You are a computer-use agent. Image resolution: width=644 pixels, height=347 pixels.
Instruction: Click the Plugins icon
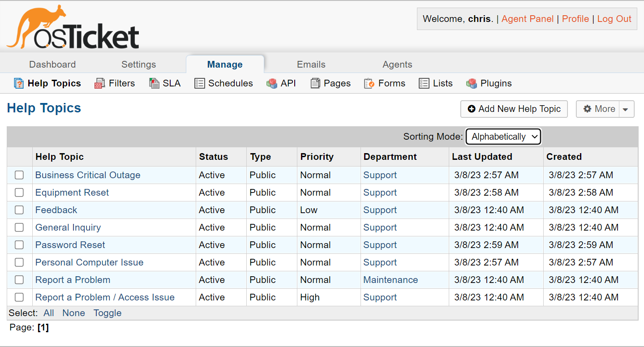472,84
